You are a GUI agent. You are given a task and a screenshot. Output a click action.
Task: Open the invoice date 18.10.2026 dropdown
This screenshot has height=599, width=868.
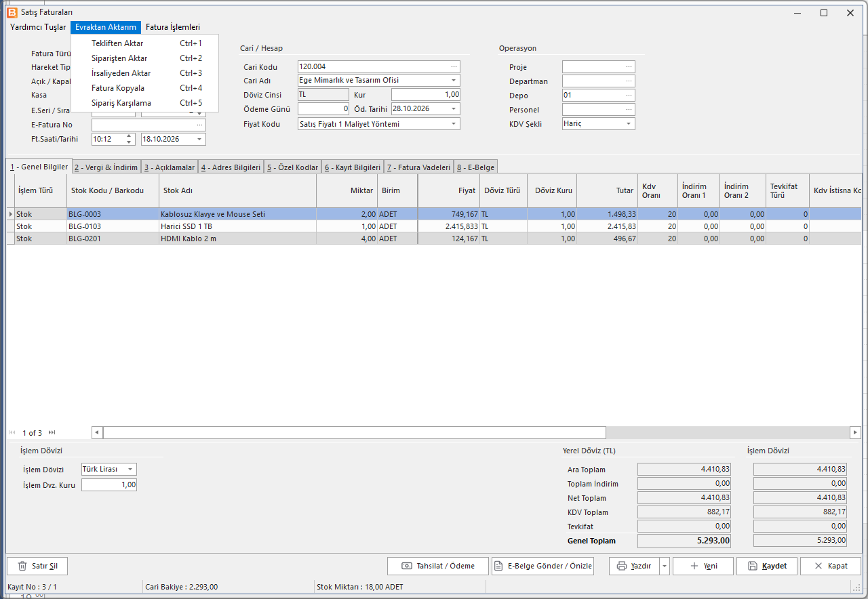tap(200, 139)
